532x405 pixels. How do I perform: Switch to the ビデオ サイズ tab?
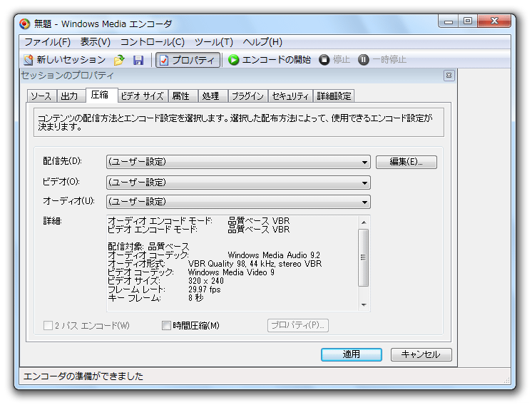tap(143, 96)
